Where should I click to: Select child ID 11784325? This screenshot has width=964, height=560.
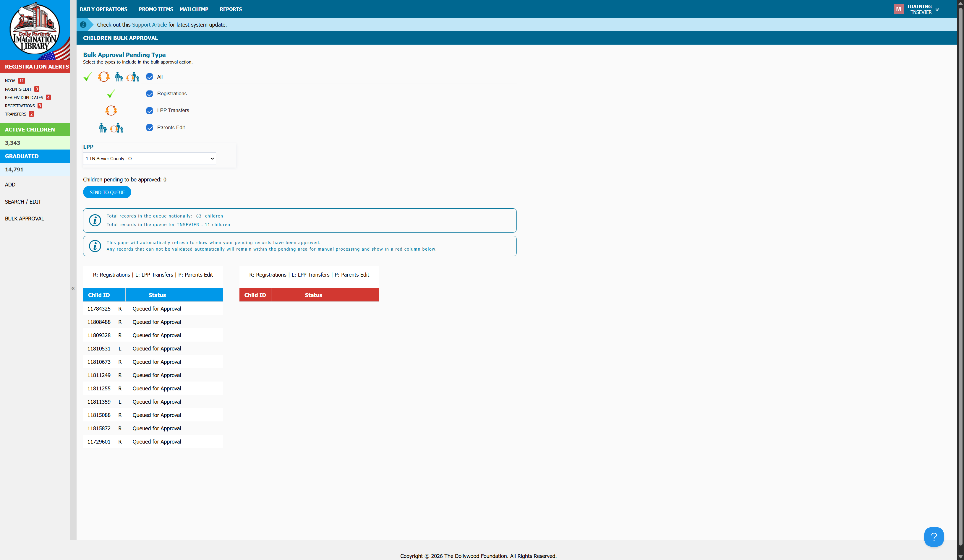(99, 309)
